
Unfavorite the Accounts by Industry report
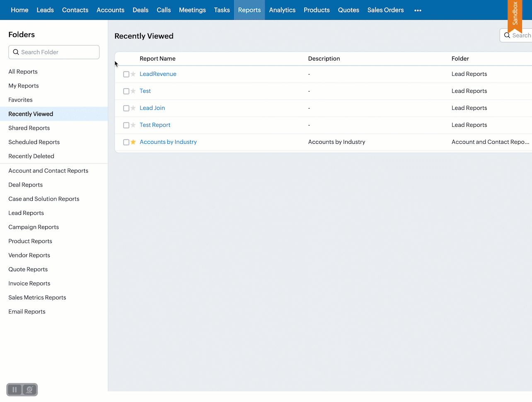click(133, 142)
